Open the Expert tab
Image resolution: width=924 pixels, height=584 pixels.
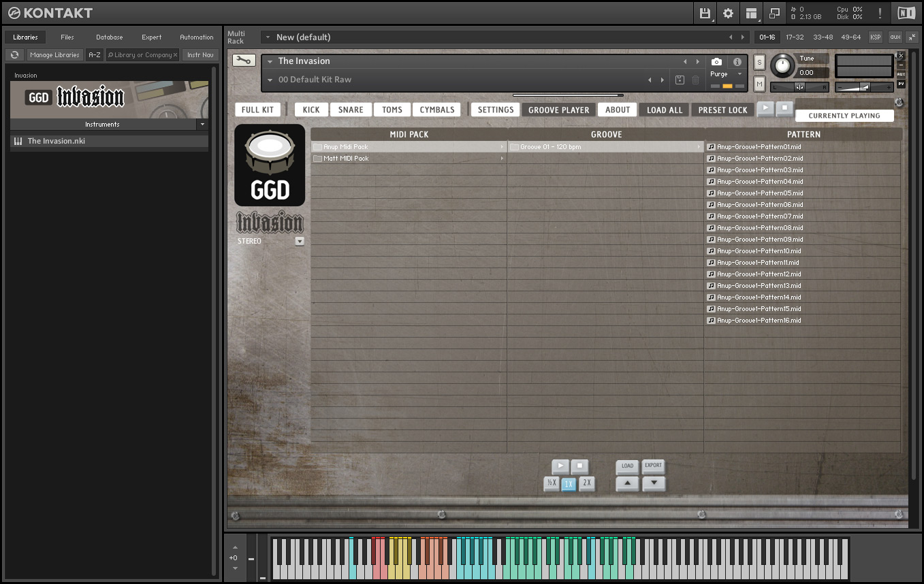151,37
